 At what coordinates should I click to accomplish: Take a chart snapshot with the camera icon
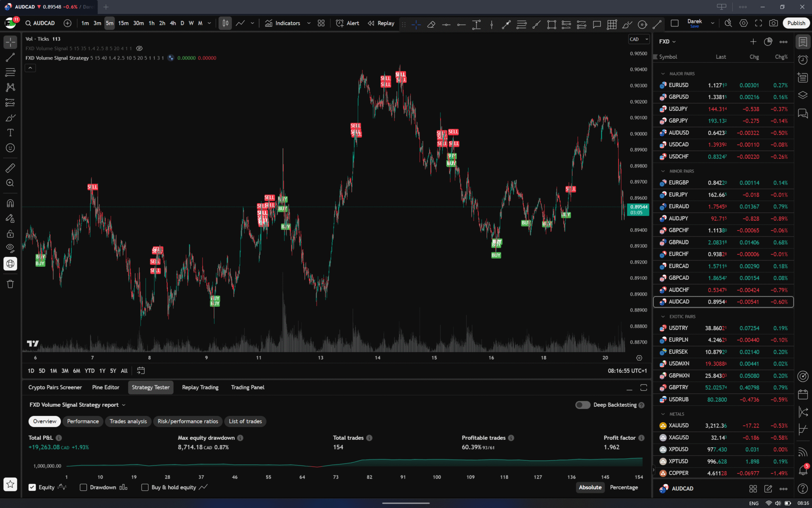[x=773, y=23]
